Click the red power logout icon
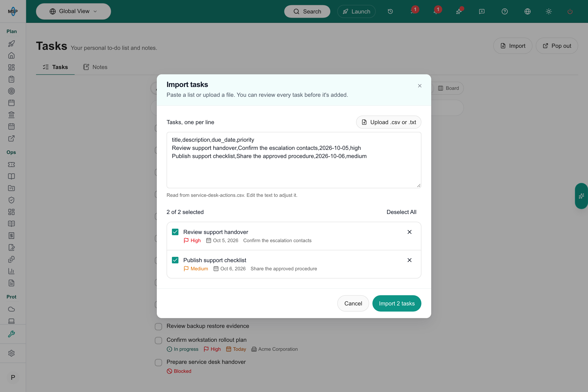The image size is (588, 392). (x=570, y=11)
